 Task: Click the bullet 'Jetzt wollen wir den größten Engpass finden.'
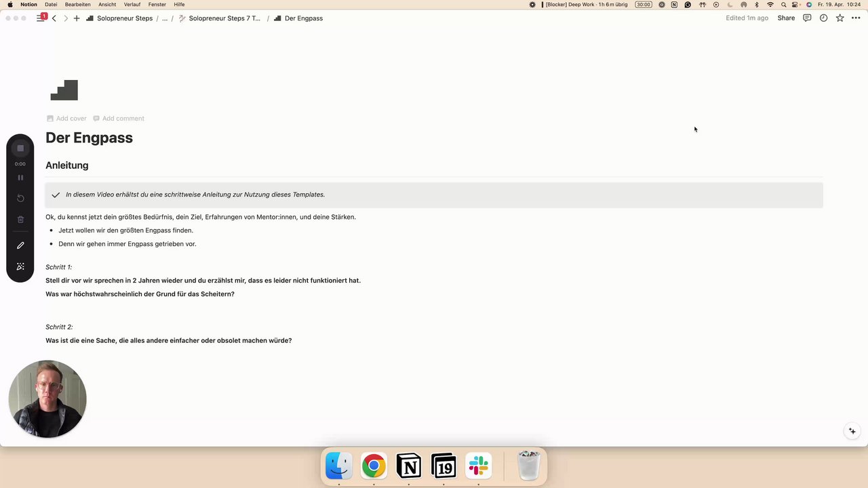click(125, 230)
